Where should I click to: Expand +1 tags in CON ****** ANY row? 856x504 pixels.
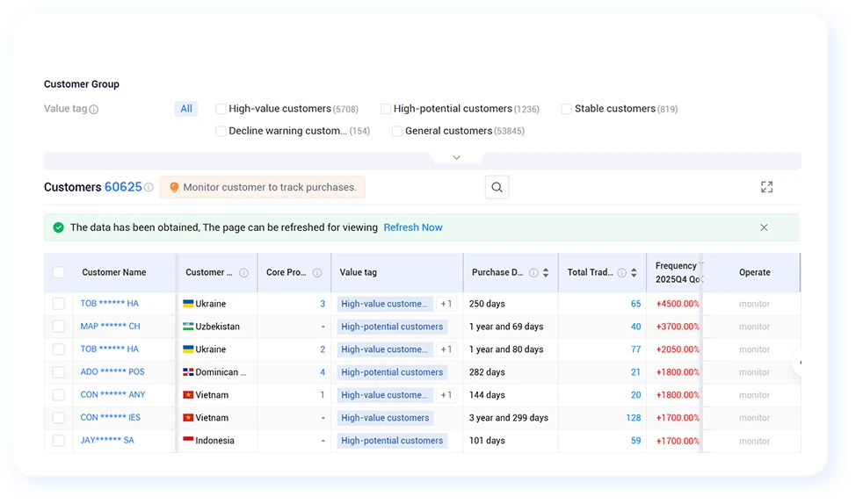[x=446, y=395]
